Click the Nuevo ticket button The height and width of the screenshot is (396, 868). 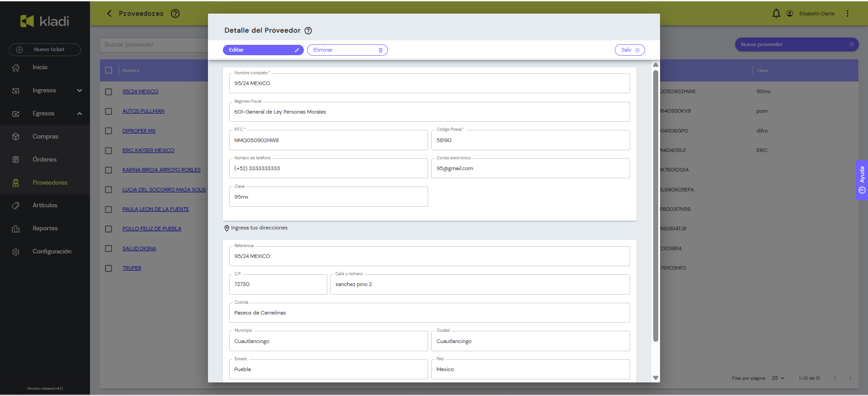point(45,50)
